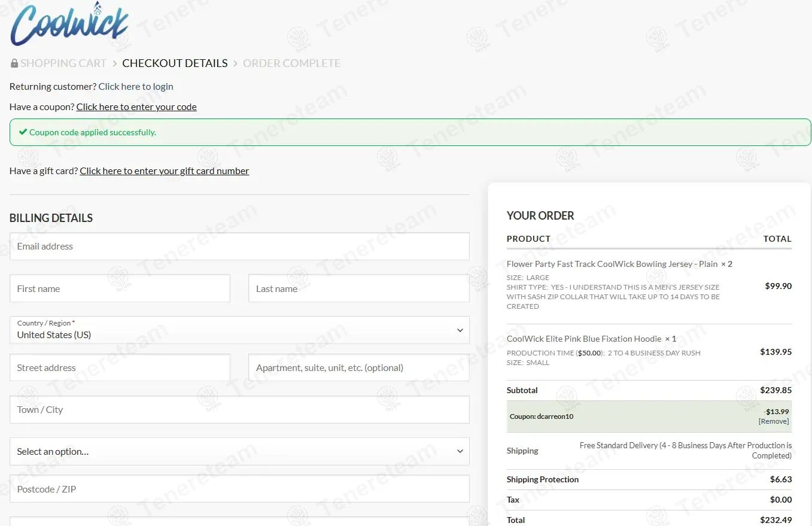Viewport: 812px width, 526px height.
Task: Open the Shopping Cart breadcrumb step
Action: coord(63,63)
